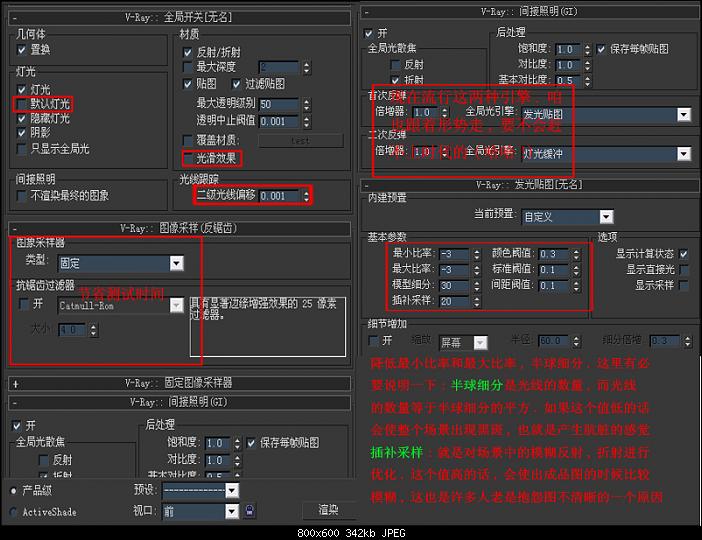Click the 间距阀值 value field
The image size is (702, 540).
pos(554,286)
